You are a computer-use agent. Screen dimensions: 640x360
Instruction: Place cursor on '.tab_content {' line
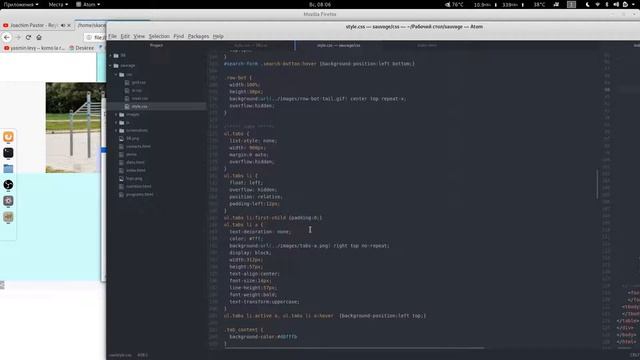[x=244, y=330]
